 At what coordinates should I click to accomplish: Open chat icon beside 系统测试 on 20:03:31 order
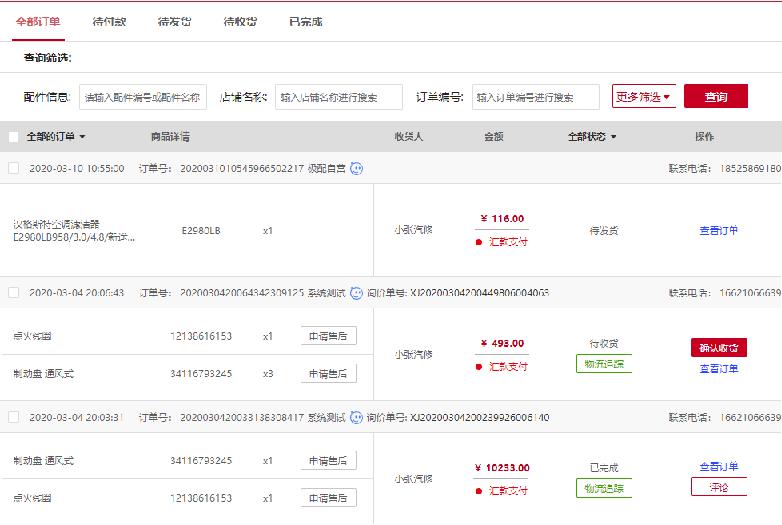coord(356,417)
